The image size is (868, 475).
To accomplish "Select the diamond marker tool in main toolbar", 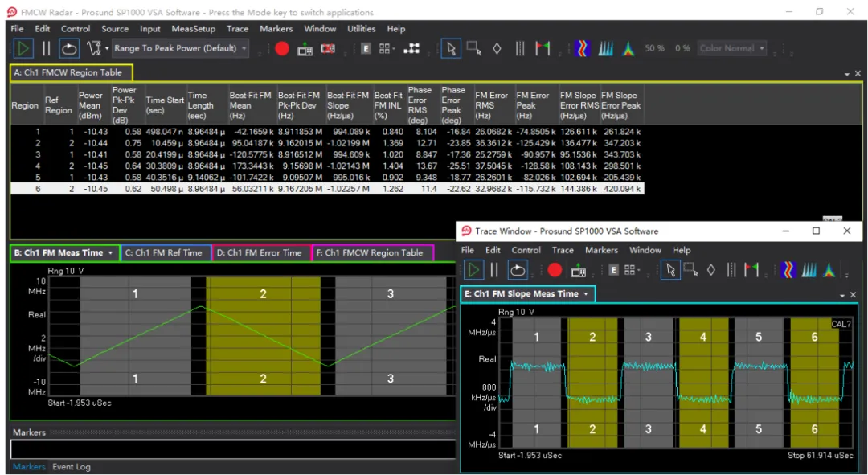I will tap(497, 49).
